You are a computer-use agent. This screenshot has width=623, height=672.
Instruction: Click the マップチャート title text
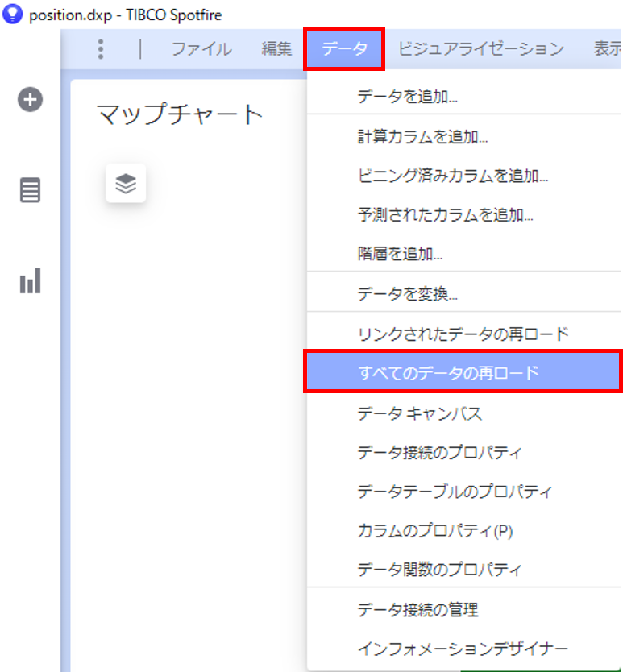(x=180, y=114)
